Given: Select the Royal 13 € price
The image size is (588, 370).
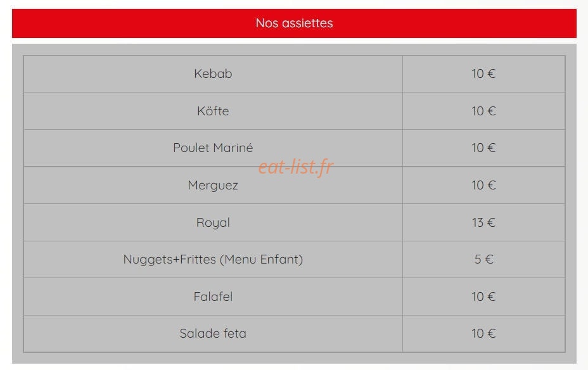Looking at the screenshot, I should click(483, 222).
